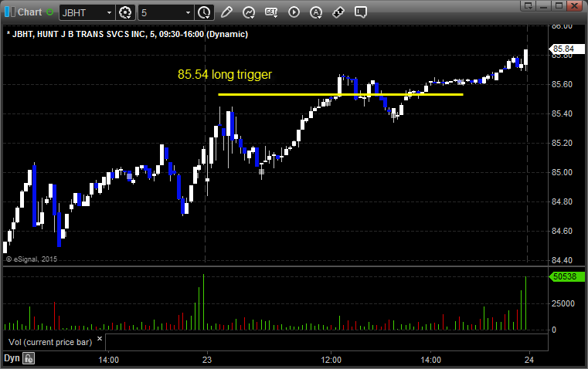Image resolution: width=588 pixels, height=369 pixels.
Task: Click the 23 date label on time axis
Action: tap(207, 360)
